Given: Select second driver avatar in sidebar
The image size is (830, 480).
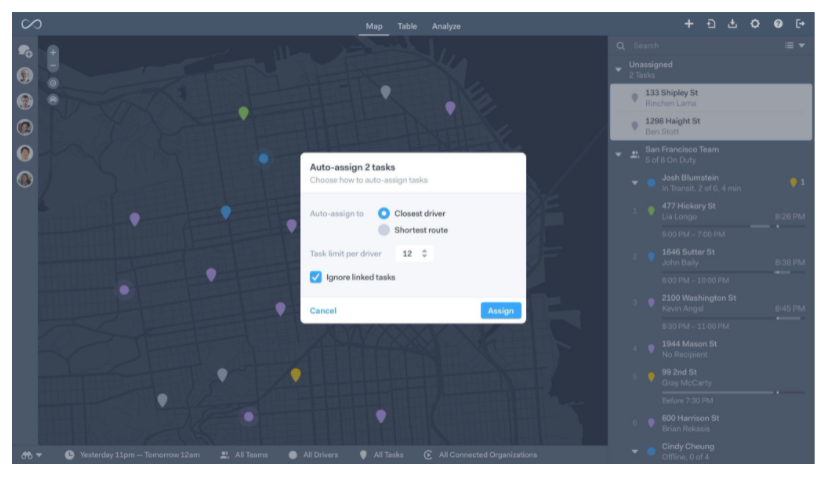Looking at the screenshot, I should [25, 101].
